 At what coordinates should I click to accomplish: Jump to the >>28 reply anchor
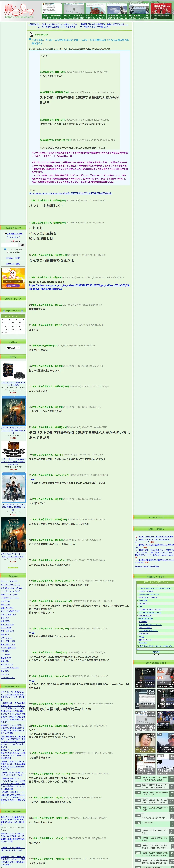[32, 479]
